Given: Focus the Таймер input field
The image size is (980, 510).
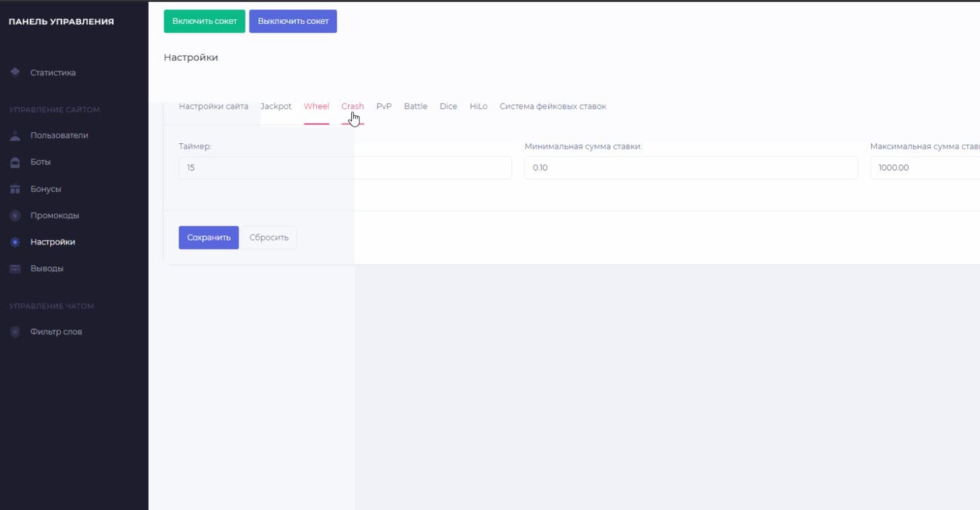Looking at the screenshot, I should point(345,168).
